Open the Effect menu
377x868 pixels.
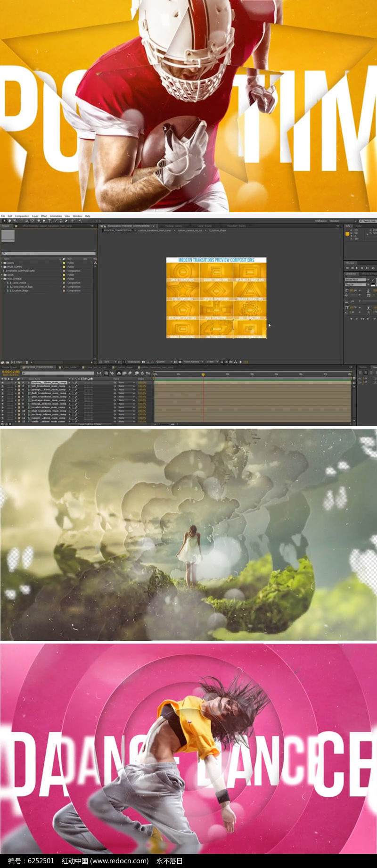44,216
